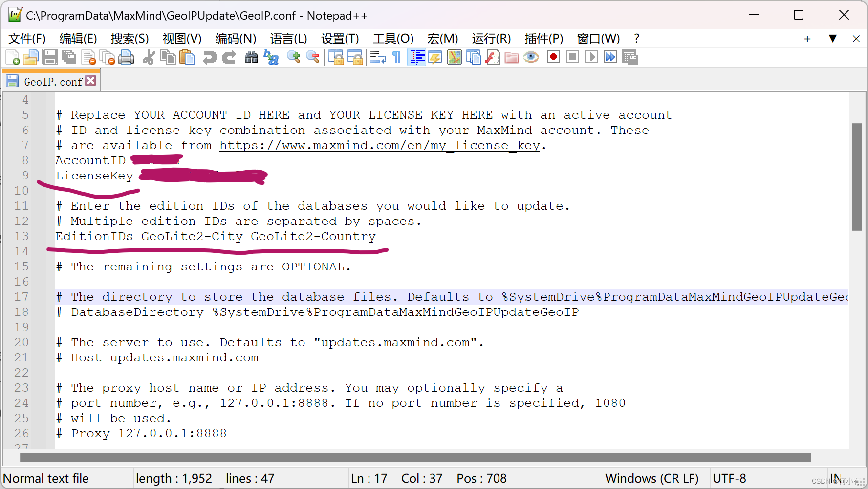The image size is (868, 489).
Task: Toggle show all characters pilcrow icon
Action: coord(397,58)
